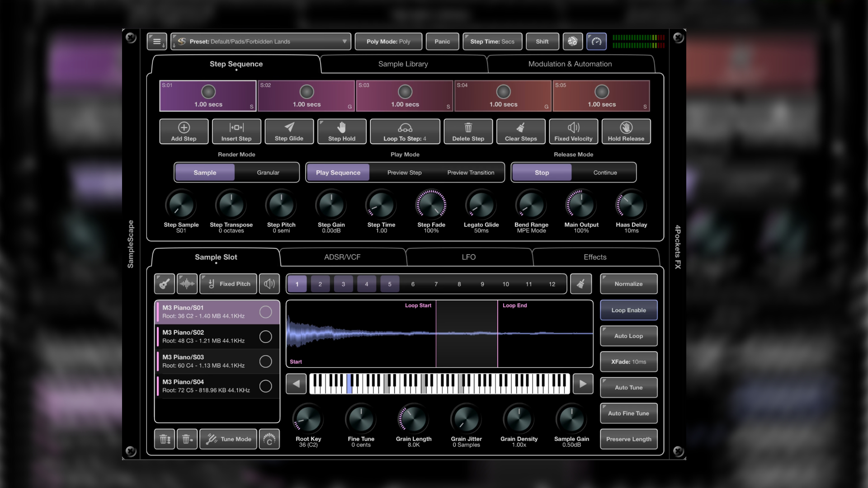Open the Step Time selector
This screenshot has height=488, width=868.
point(492,41)
